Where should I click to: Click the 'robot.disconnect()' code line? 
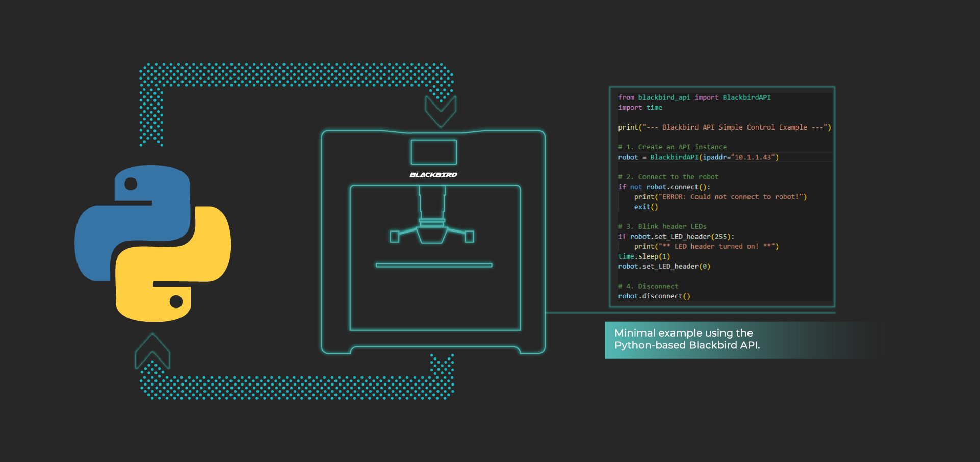coord(654,296)
